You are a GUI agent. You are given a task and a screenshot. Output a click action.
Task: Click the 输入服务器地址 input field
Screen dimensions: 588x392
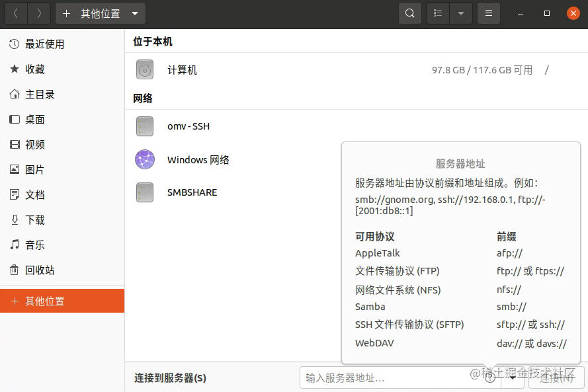(384, 377)
